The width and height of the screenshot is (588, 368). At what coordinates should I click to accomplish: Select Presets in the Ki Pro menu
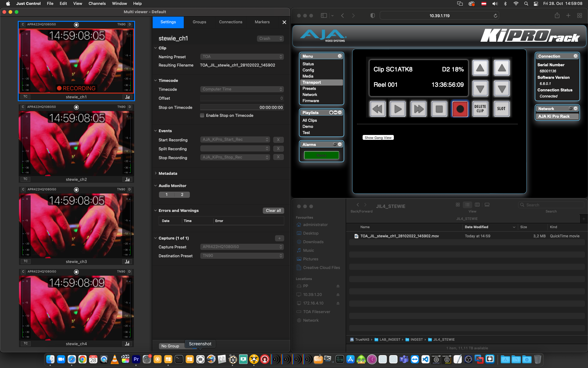(309, 89)
